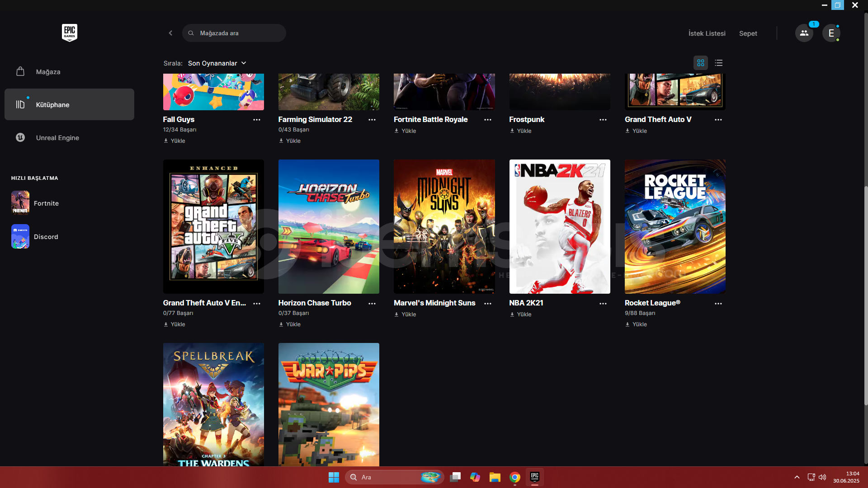Open Mağaza in the sidebar
This screenshot has height=488, width=868.
tap(69, 72)
